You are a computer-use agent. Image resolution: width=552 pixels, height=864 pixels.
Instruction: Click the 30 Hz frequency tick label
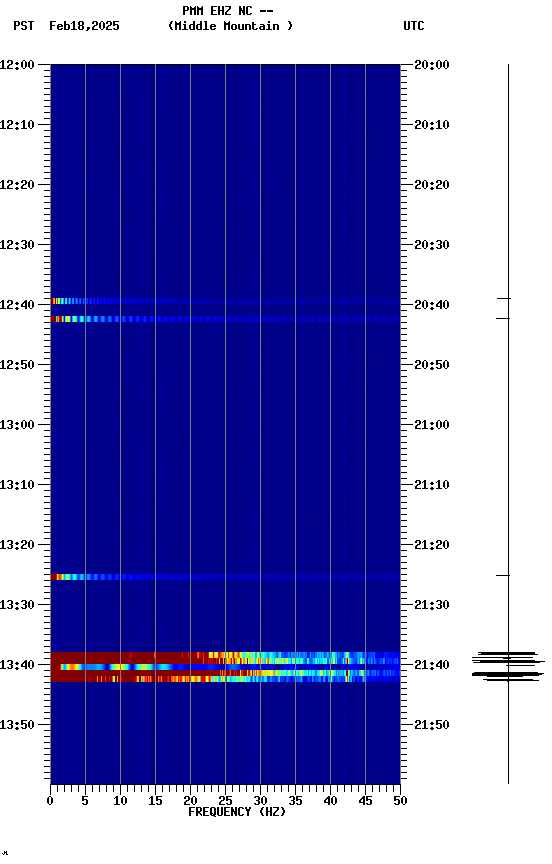260,801
